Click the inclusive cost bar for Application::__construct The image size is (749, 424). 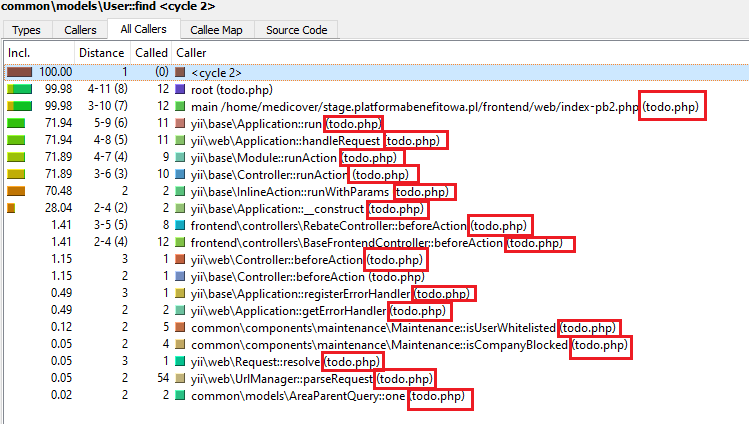tap(11, 209)
